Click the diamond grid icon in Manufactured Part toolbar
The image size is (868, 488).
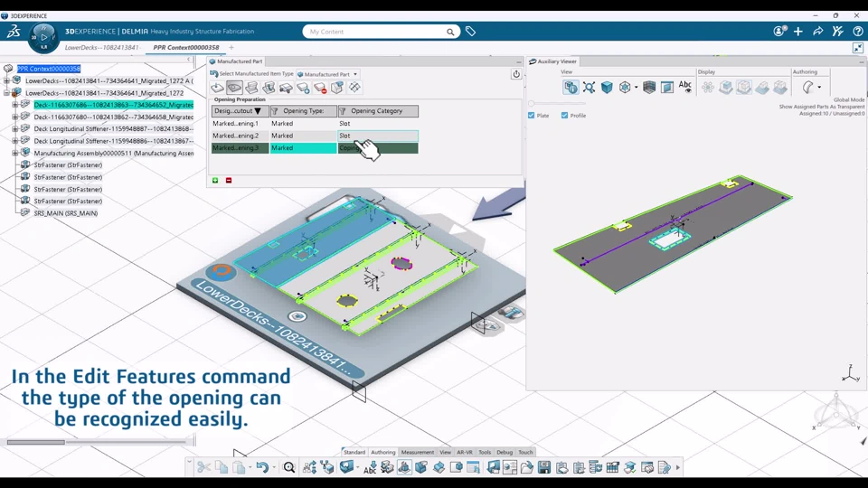(x=354, y=88)
